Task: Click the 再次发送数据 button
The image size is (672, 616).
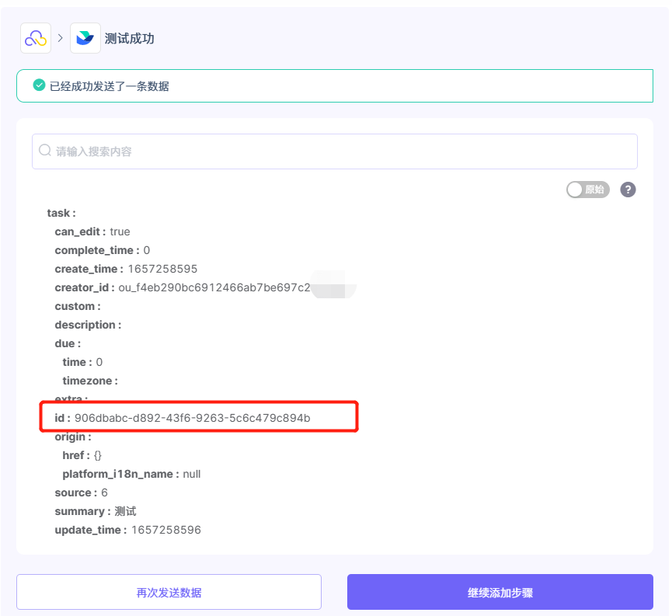Action: click(169, 592)
